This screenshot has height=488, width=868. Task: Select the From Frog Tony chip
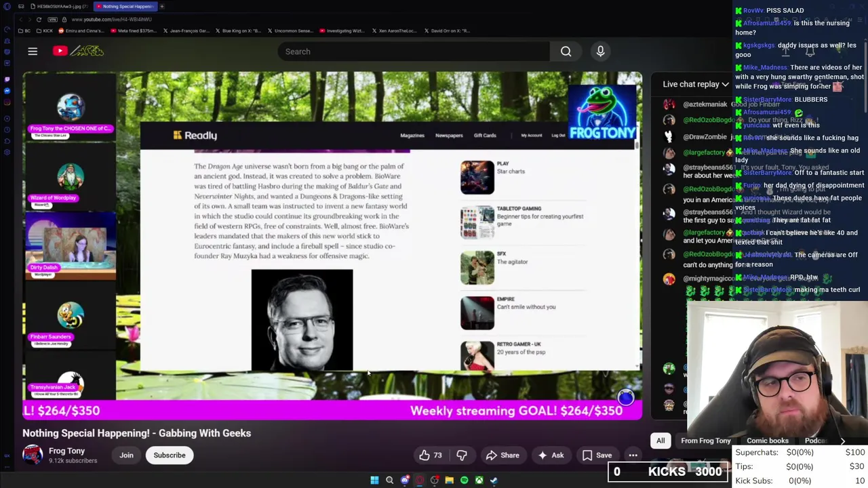coord(705,441)
